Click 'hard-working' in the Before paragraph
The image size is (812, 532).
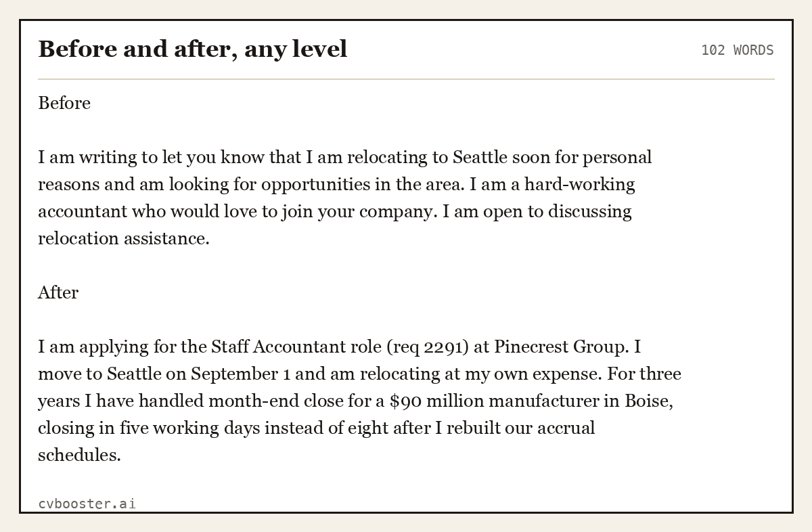(580, 184)
